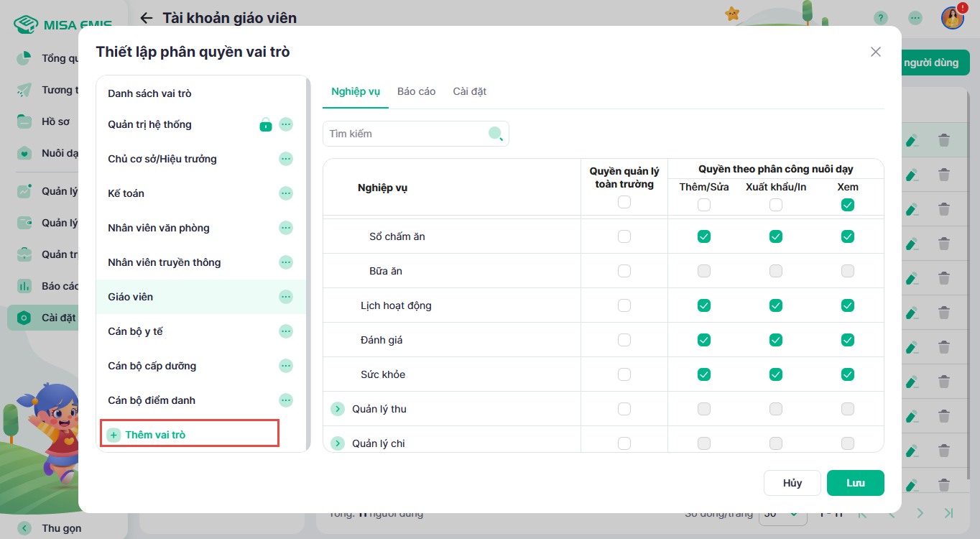Click the back arrow beside Tài khoản giáo viên
Screen dimensions: 980x539
147,18
